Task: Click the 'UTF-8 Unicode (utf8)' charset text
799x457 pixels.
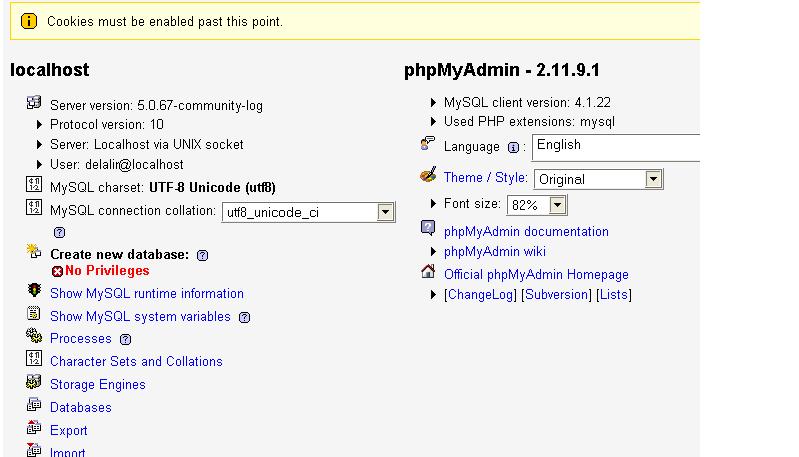Action: pyautogui.click(x=212, y=188)
